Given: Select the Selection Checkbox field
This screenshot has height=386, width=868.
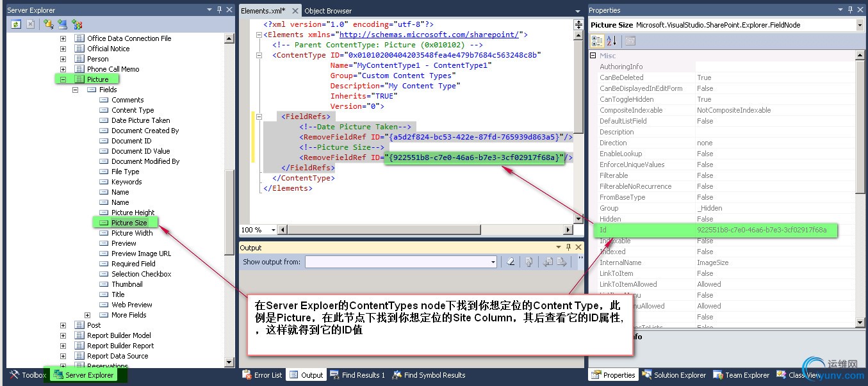Looking at the screenshot, I should click(x=142, y=274).
